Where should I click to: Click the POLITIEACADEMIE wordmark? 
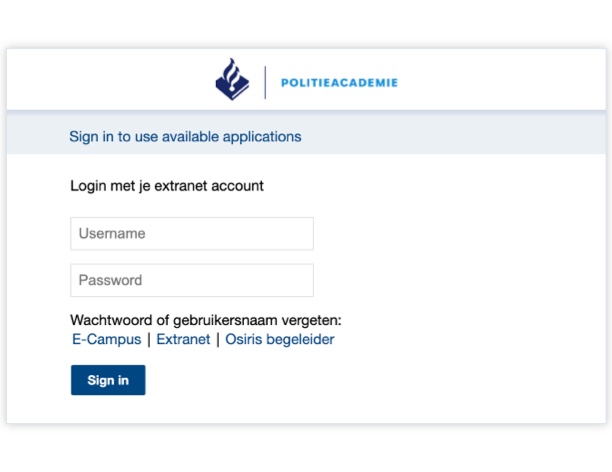point(339,83)
